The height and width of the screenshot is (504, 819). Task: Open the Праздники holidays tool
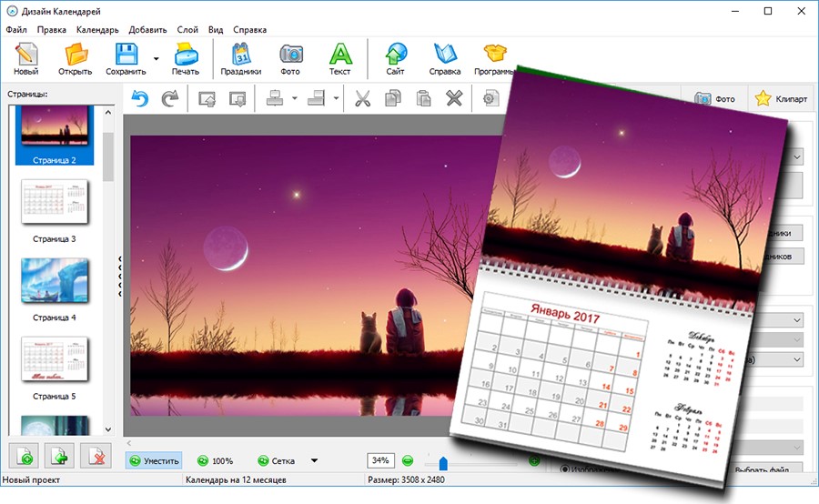click(241, 59)
